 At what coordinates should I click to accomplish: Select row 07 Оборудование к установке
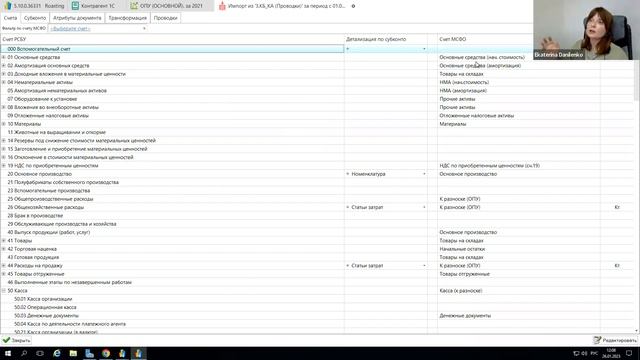pos(172,99)
